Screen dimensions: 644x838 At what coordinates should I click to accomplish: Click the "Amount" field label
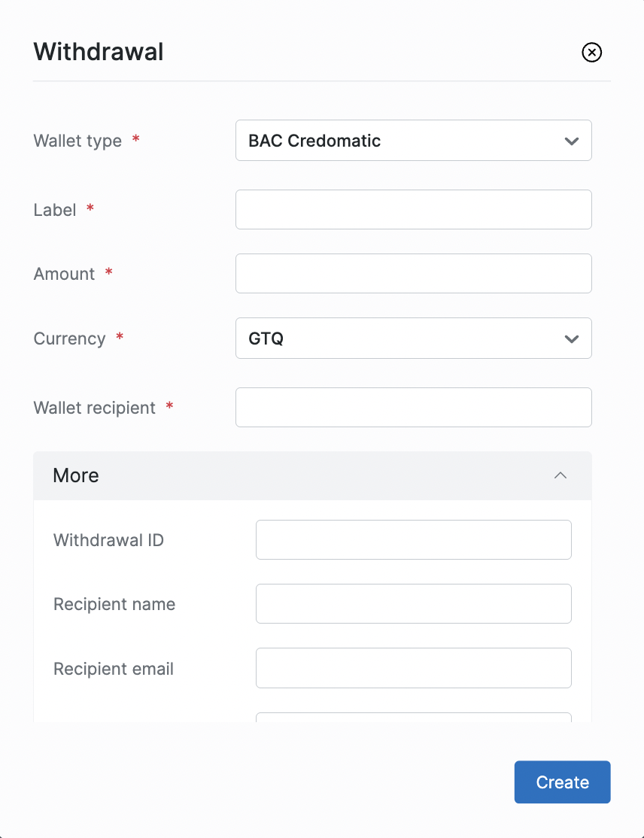(x=64, y=274)
